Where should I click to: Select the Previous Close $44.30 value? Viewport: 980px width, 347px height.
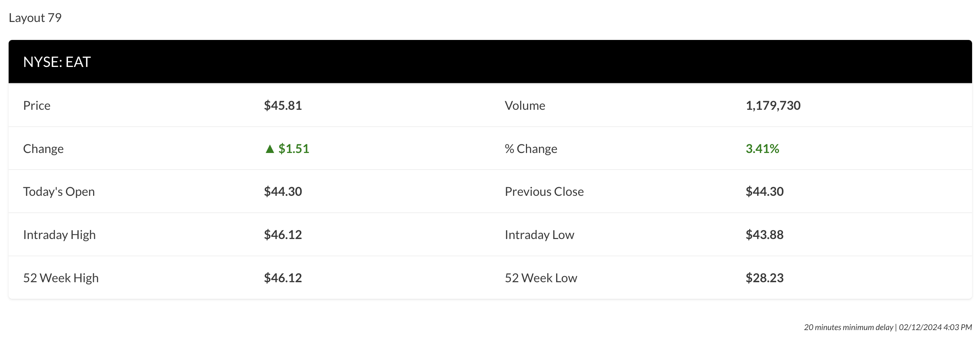click(764, 191)
